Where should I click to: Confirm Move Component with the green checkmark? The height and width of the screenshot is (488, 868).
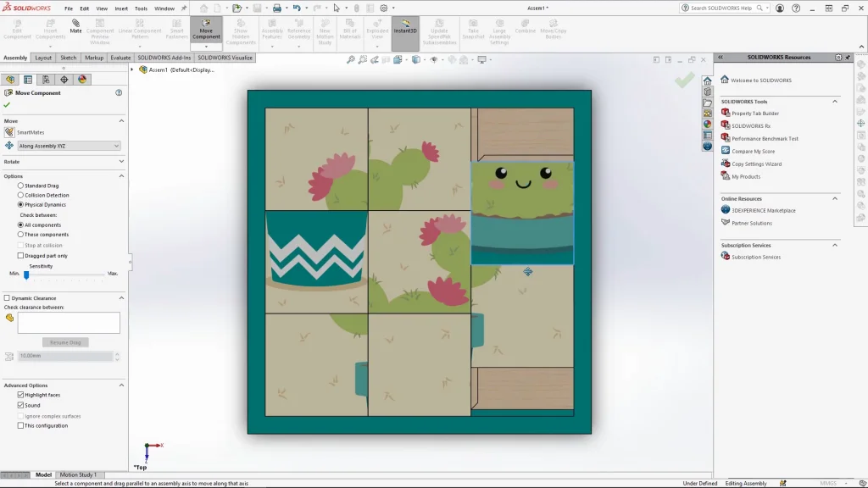(x=7, y=104)
